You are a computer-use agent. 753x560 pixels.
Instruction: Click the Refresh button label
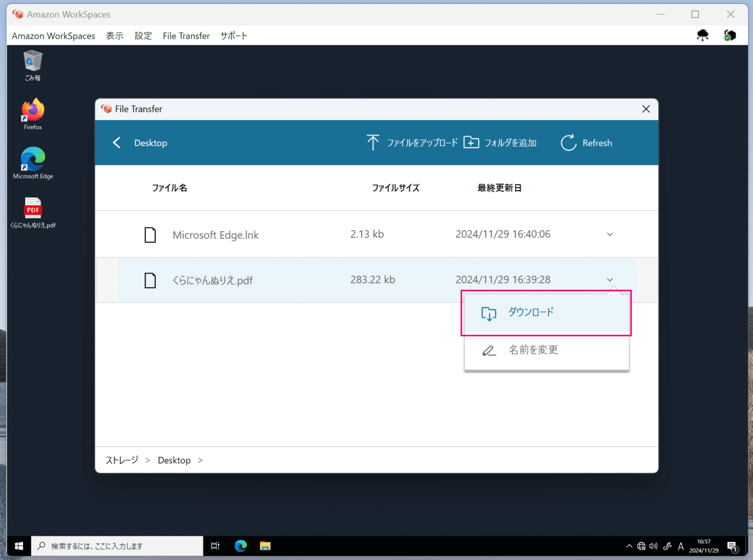click(x=597, y=143)
